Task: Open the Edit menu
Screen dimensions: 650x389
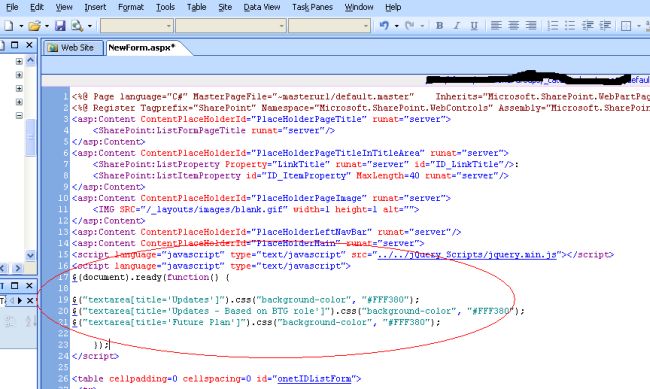Action: coord(37,7)
